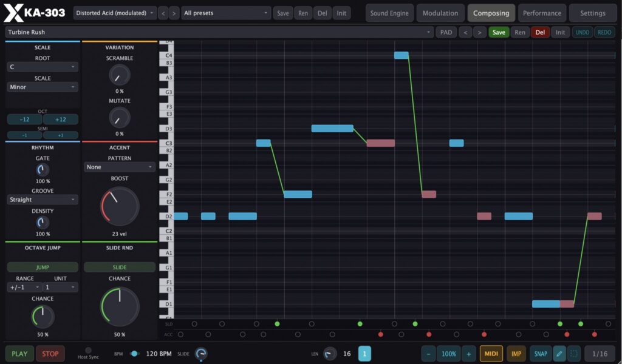
Task: Click the KA-303 logo
Action: 35,13
